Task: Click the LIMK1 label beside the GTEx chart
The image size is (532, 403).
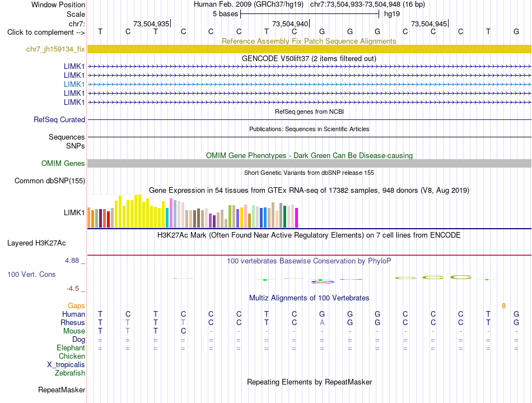Action: [74, 212]
